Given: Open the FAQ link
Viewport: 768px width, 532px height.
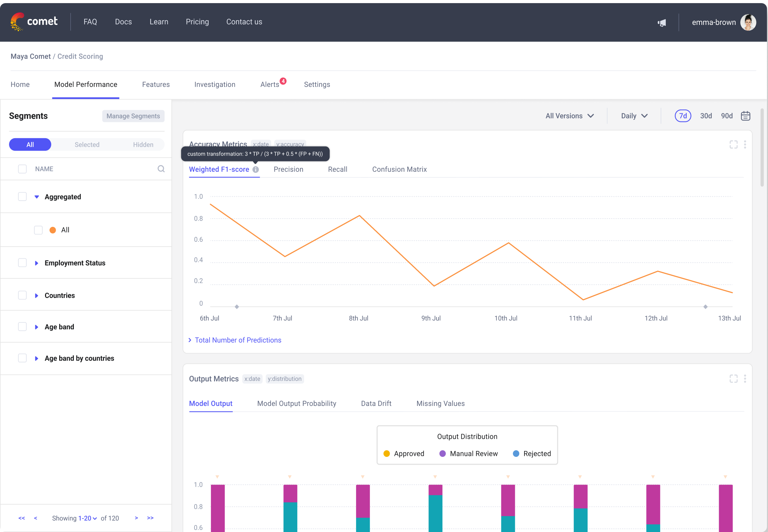Looking at the screenshot, I should pos(90,22).
